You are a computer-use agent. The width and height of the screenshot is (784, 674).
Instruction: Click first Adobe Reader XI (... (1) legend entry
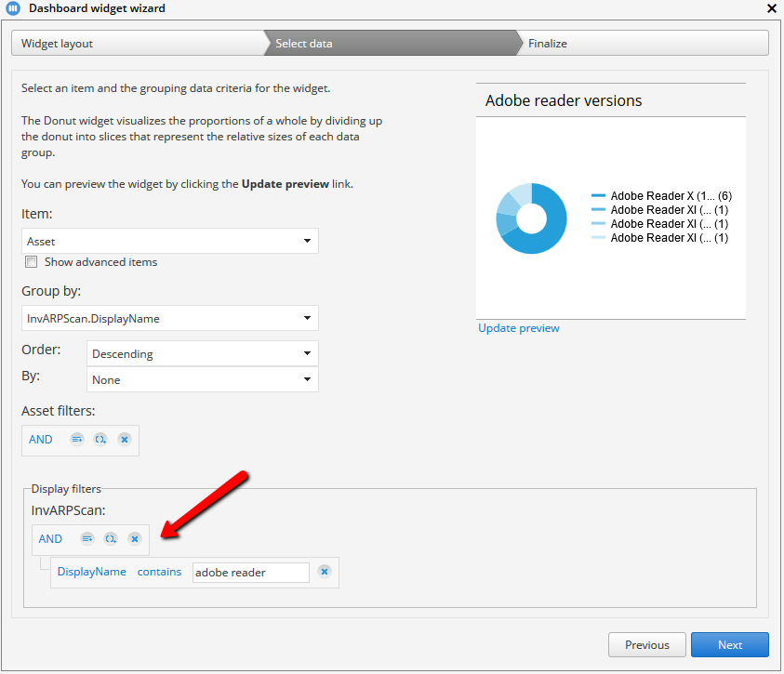pyautogui.click(x=659, y=210)
